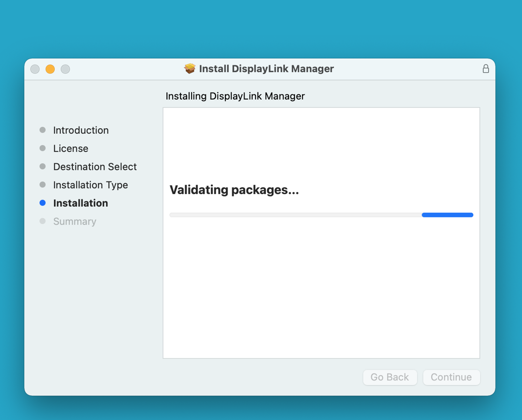Select the License step in the sidebar
This screenshot has height=420, width=522.
[x=70, y=148]
